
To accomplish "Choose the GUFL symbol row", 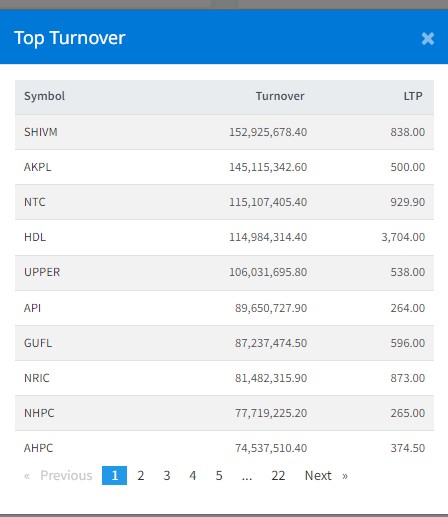I will click(x=224, y=343).
